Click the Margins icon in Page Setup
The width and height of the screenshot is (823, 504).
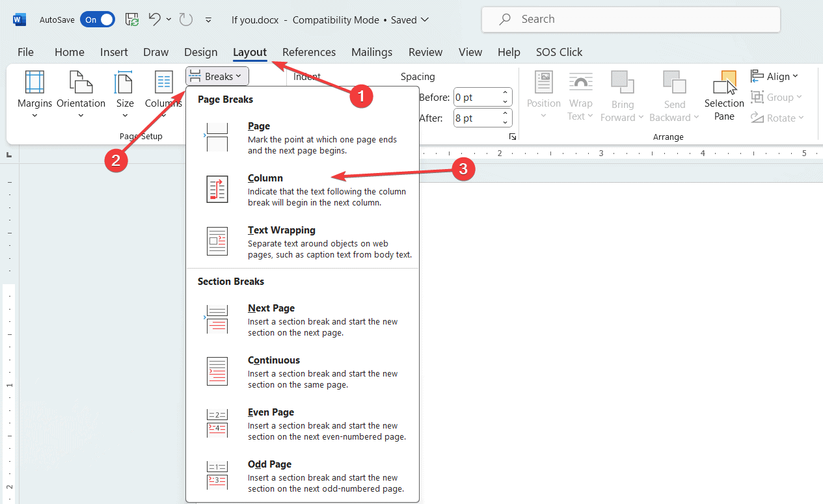(x=34, y=83)
